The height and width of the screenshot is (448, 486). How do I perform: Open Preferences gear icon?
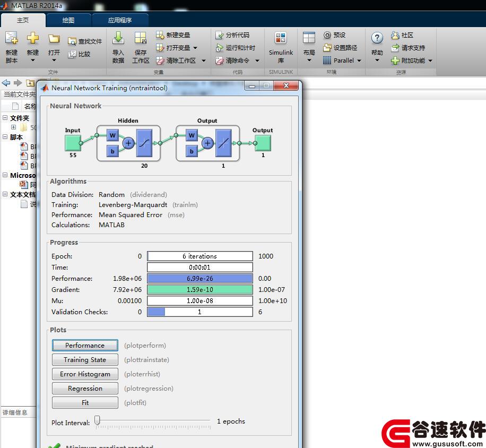[327, 35]
